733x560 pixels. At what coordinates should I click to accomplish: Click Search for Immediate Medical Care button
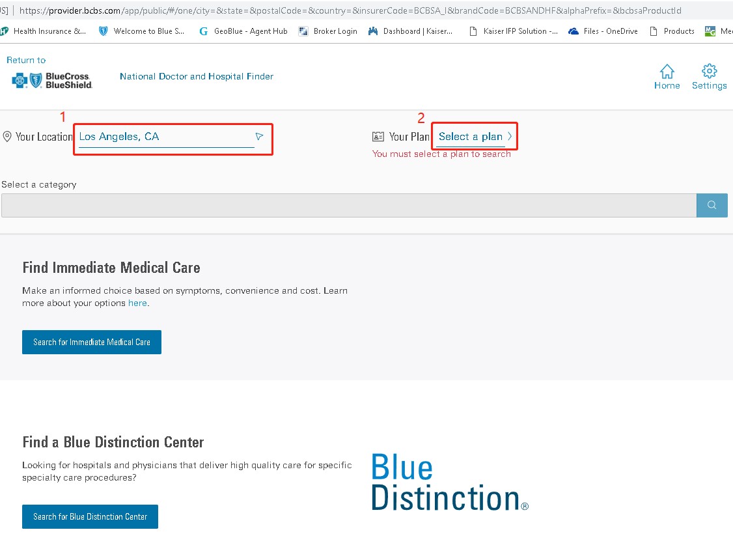point(92,342)
